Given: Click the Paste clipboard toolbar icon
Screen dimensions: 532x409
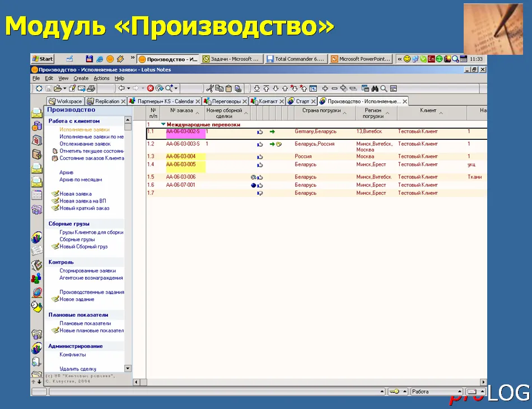Looking at the screenshot, I should click(228, 87).
